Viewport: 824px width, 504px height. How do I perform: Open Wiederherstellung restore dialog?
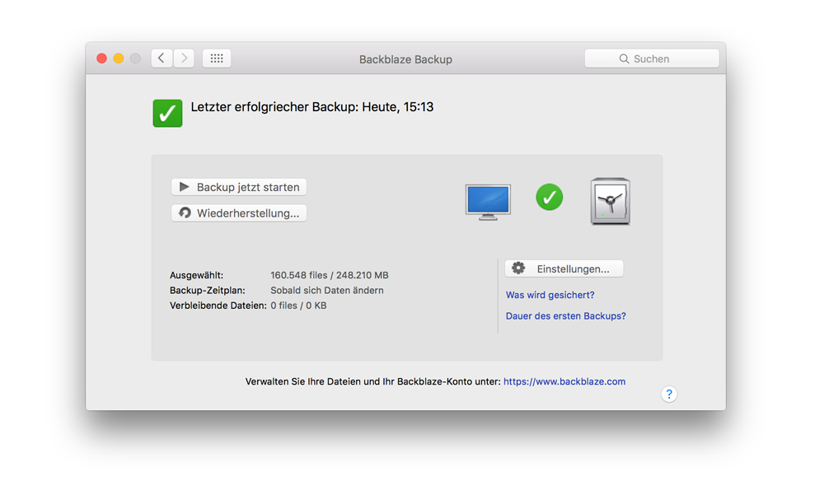click(x=239, y=213)
